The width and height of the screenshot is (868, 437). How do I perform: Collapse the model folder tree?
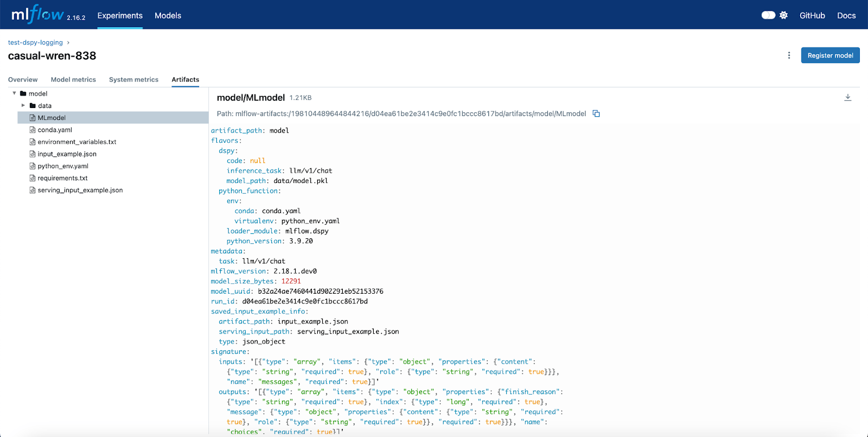[15, 93]
